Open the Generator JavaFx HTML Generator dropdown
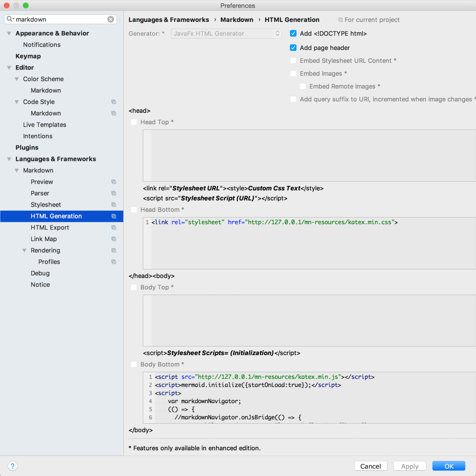Screen dimensions: 476x476 (226, 33)
